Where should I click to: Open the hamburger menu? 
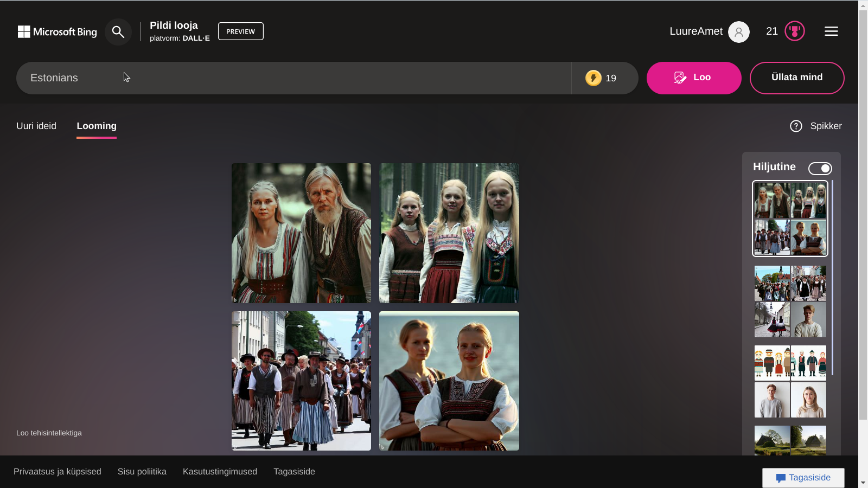(831, 31)
